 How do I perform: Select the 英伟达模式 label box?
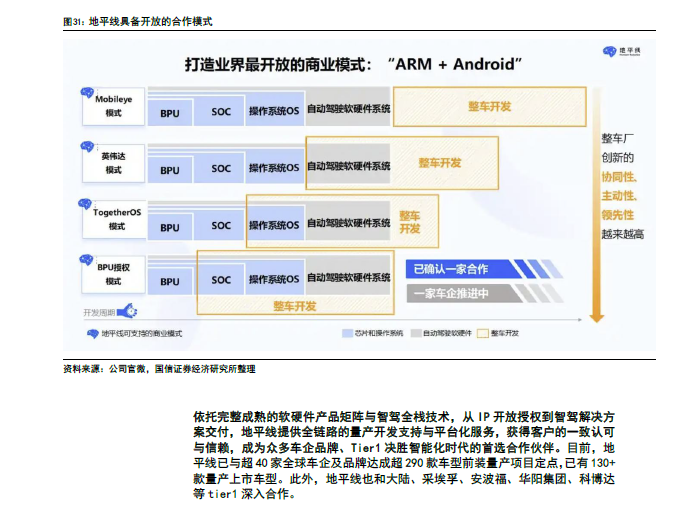coord(113,163)
